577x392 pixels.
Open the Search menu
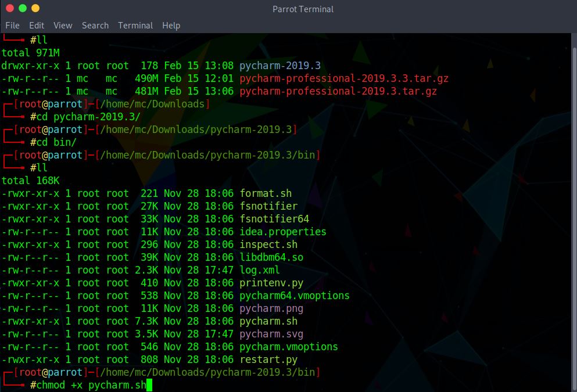[95, 26]
